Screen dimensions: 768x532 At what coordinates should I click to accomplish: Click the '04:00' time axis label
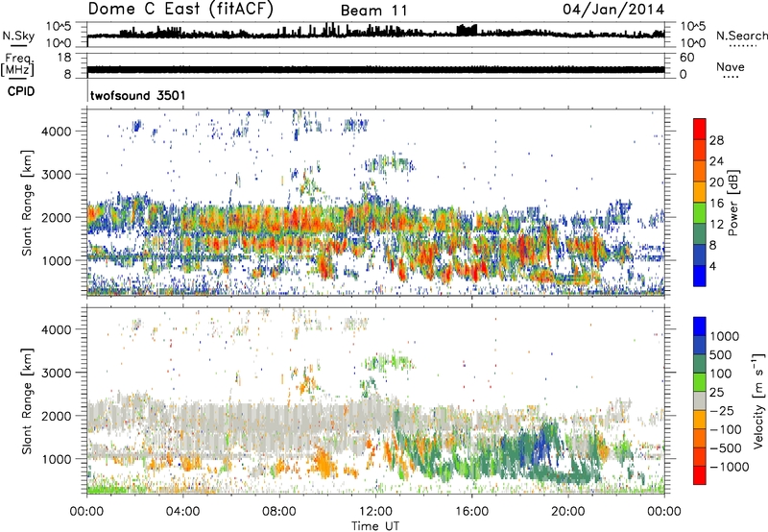182,512
